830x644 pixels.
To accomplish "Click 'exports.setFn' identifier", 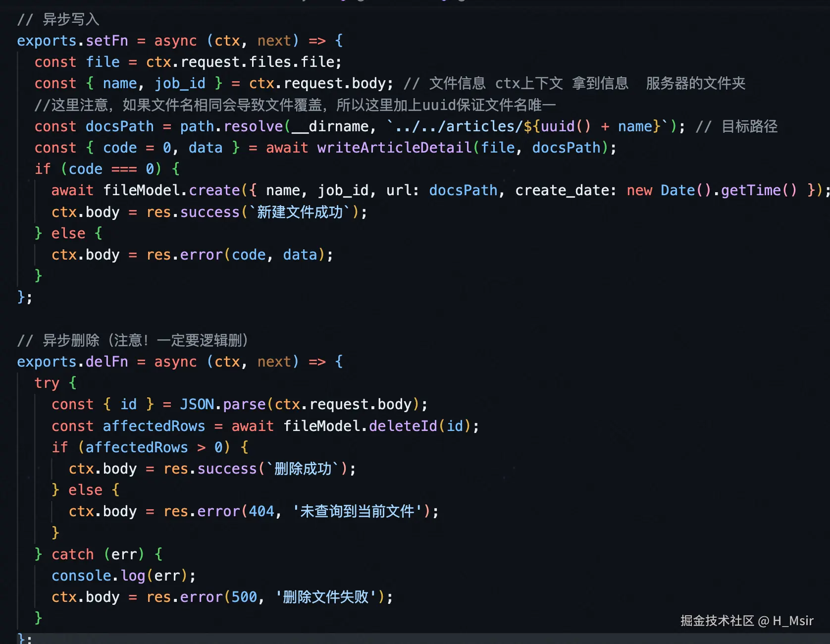I will pyautogui.click(x=72, y=41).
